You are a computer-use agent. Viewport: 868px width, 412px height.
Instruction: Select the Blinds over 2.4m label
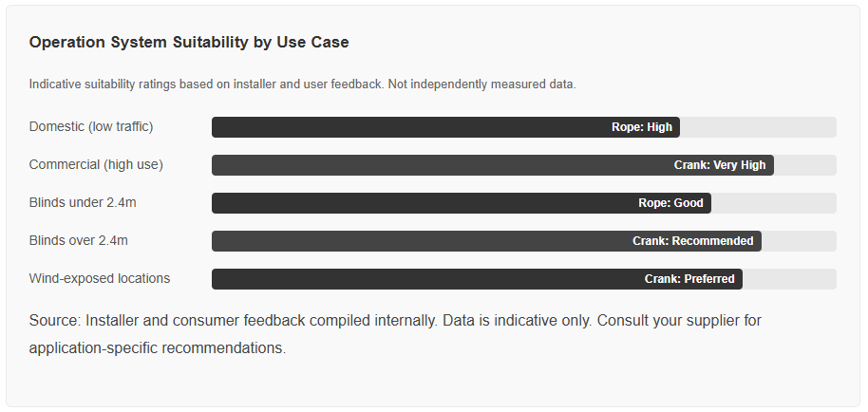pos(78,240)
